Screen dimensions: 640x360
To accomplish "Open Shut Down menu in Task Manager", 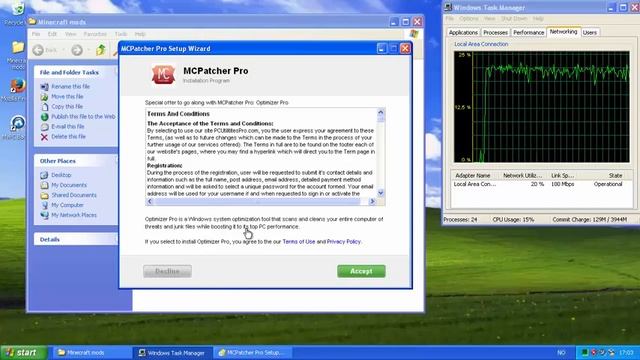I will [x=514, y=19].
